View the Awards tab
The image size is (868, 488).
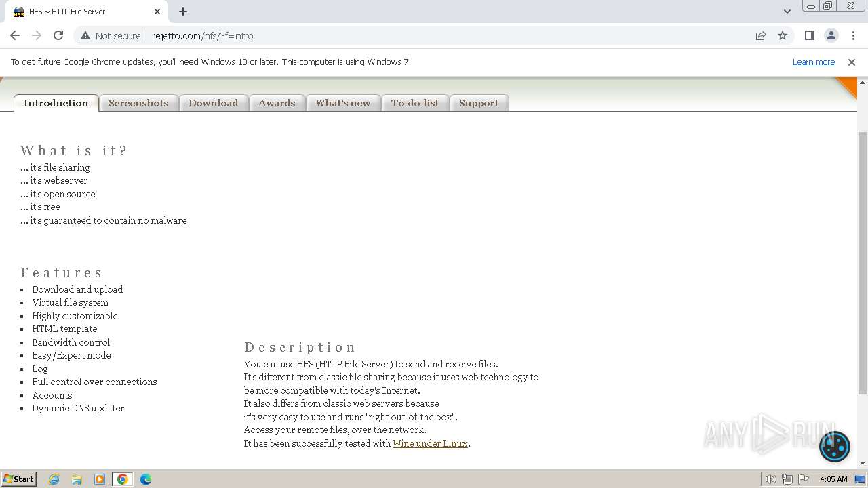[277, 103]
